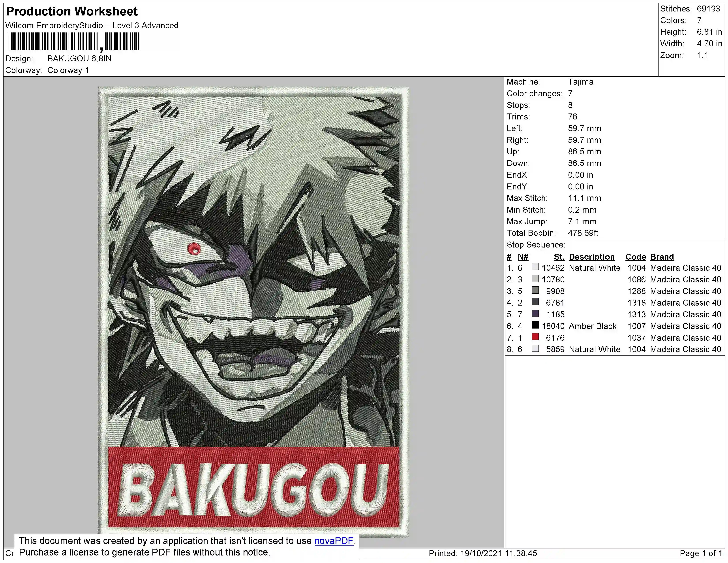This screenshot has height=563, width=728.
Task: Click the Production Worksheet title
Action: coord(72,11)
